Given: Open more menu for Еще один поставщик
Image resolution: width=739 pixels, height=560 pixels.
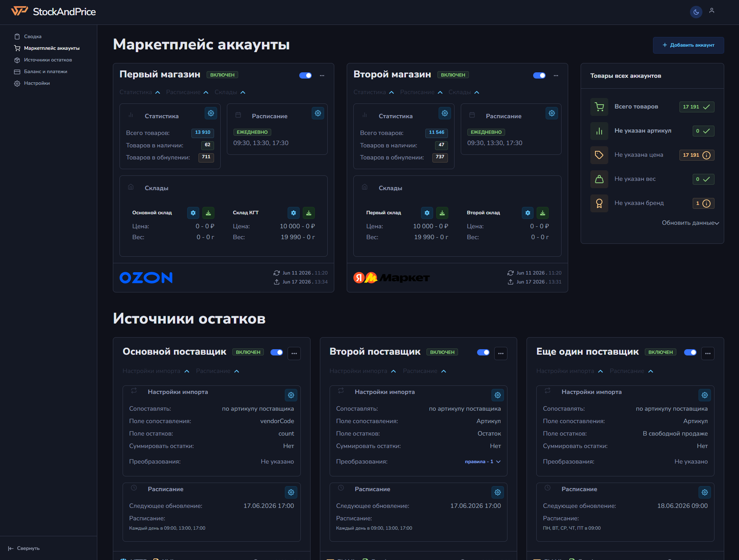Looking at the screenshot, I should (x=708, y=353).
